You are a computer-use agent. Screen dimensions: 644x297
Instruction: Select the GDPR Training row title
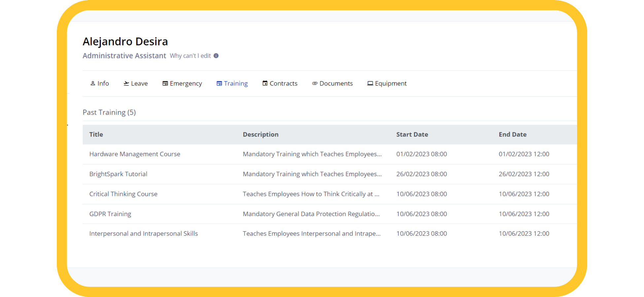click(110, 214)
